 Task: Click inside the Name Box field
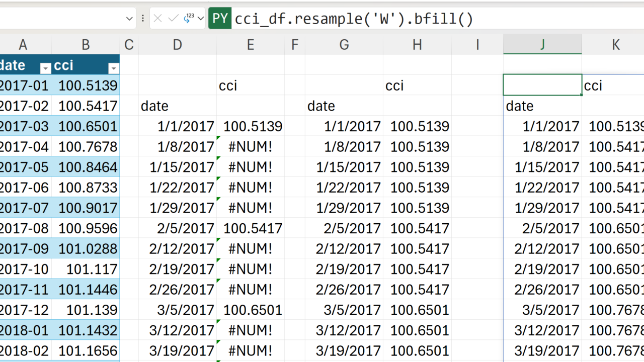[60, 19]
